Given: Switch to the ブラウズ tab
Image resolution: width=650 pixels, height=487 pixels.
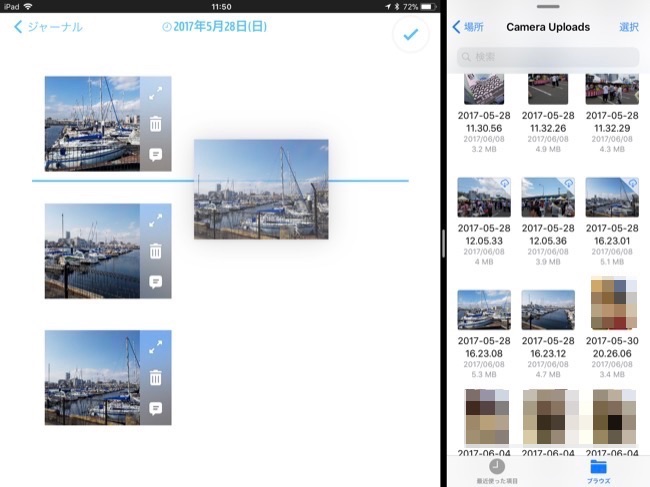Looking at the screenshot, I should click(598, 472).
